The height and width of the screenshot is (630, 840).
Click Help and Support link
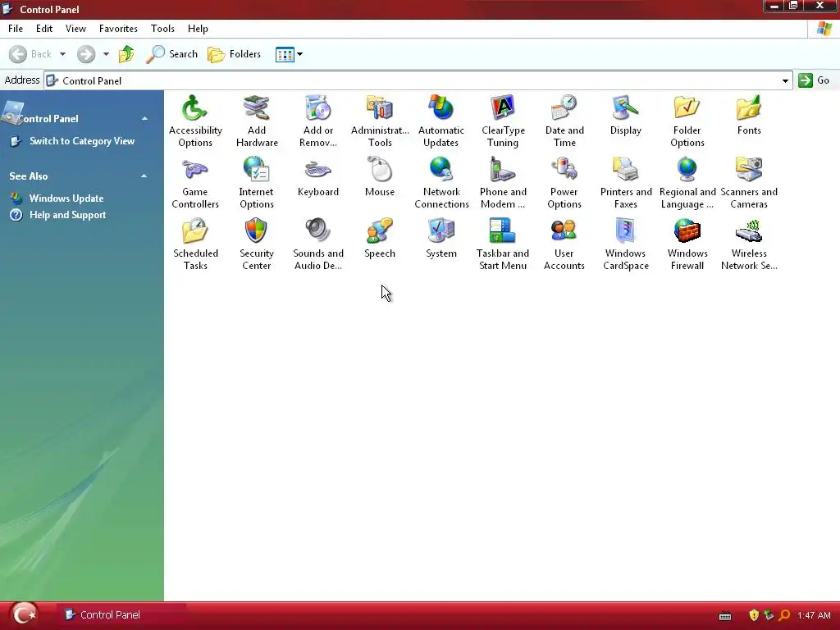(67, 215)
